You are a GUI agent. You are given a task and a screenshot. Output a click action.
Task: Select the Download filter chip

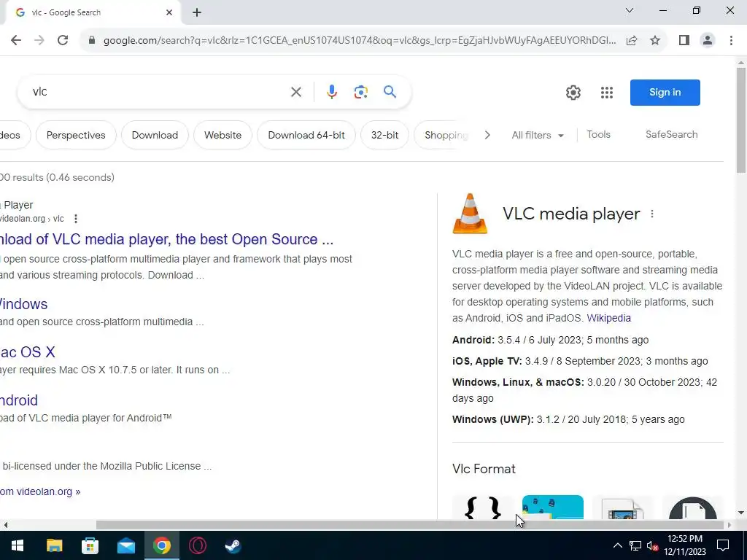155,135
